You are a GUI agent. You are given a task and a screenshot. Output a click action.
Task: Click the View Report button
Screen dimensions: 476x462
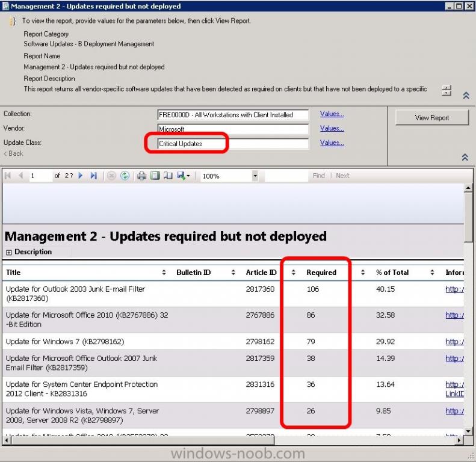[431, 117]
